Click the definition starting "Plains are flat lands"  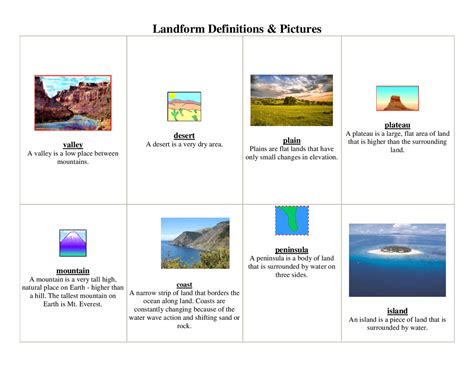tap(292, 153)
